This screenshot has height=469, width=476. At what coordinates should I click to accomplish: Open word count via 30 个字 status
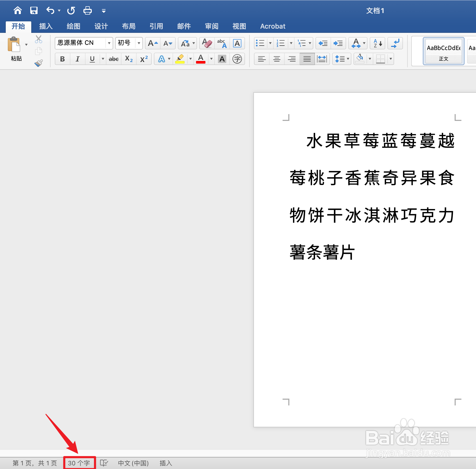point(80,463)
